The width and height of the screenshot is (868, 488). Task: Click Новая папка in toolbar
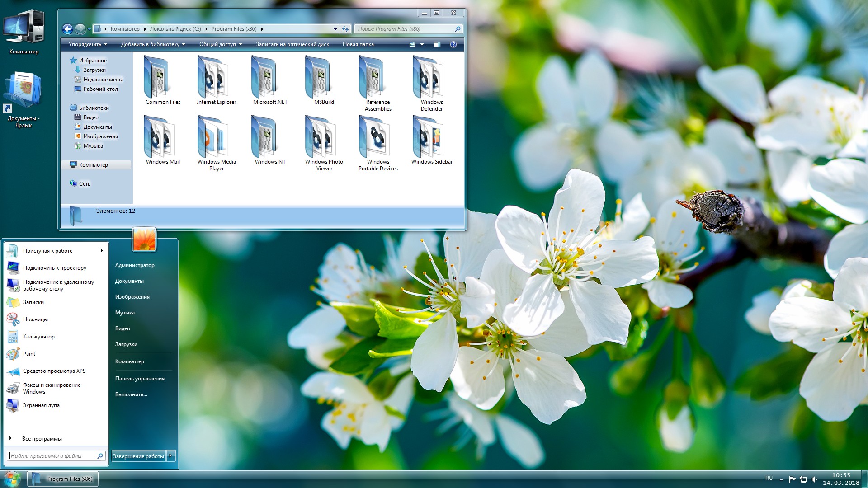[358, 44]
